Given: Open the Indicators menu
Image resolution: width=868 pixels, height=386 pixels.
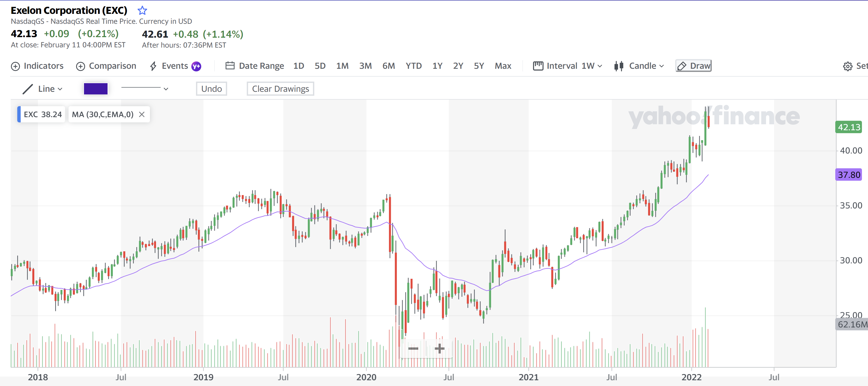Looking at the screenshot, I should click(x=37, y=66).
